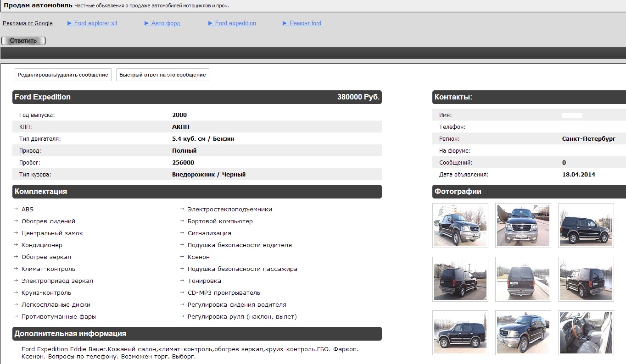Image resolution: width=626 pixels, height=364 pixels.
Task: Click the Обогрев зеркал equipment item
Action: 46,257
